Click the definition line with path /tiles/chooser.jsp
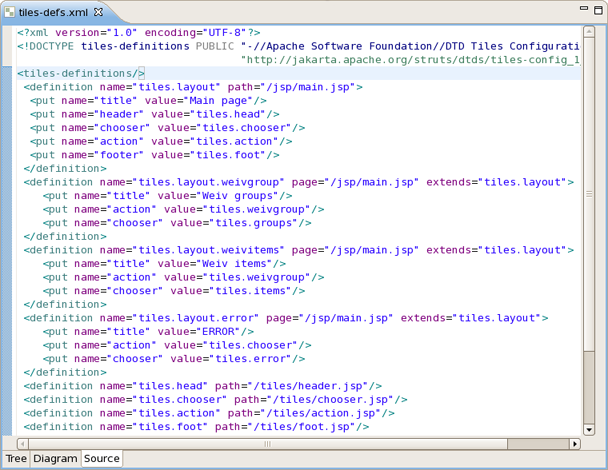The height and width of the screenshot is (470, 608). pyautogui.click(x=216, y=399)
